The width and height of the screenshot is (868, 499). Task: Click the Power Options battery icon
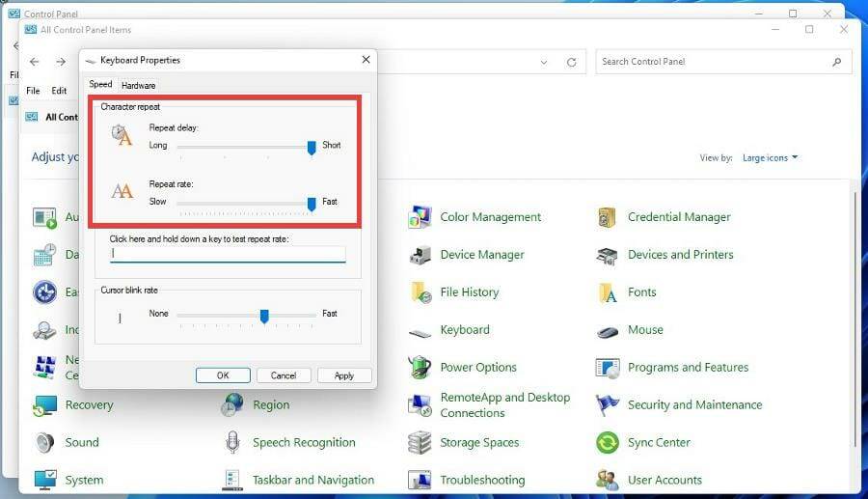pyautogui.click(x=420, y=367)
